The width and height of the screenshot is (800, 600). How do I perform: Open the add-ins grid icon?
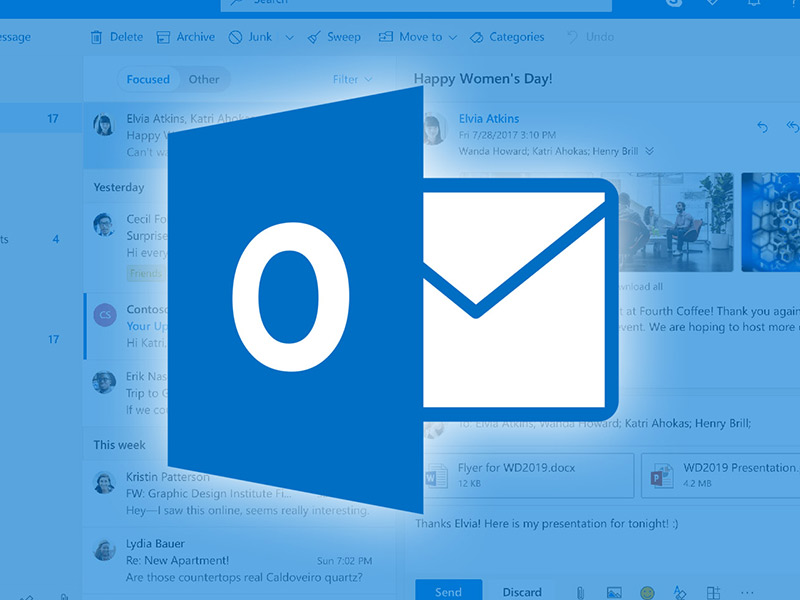click(x=713, y=593)
